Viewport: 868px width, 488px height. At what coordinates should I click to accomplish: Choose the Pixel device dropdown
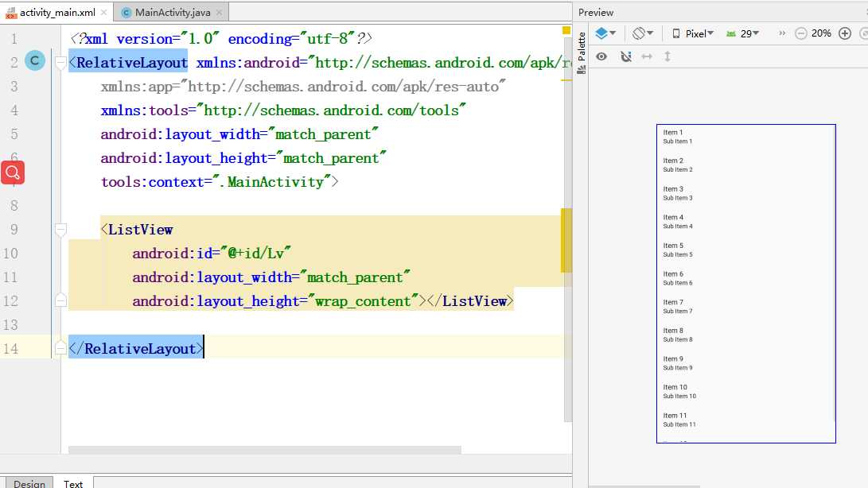pos(693,33)
